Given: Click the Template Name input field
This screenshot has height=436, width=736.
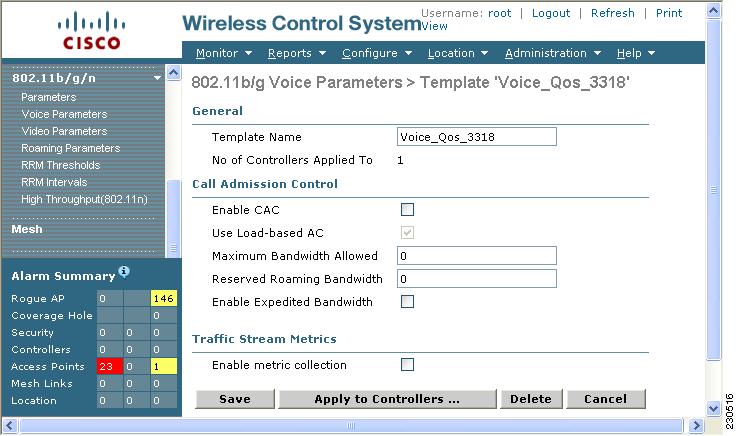Looking at the screenshot, I should 477,137.
